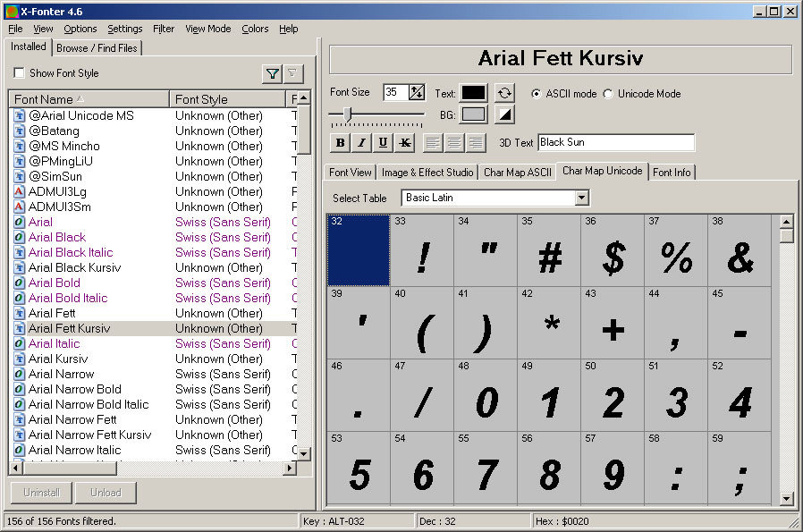Viewport: 803px width, 532px height.
Task: Select the @Arial Unicode MS font icon
Action: [20, 115]
